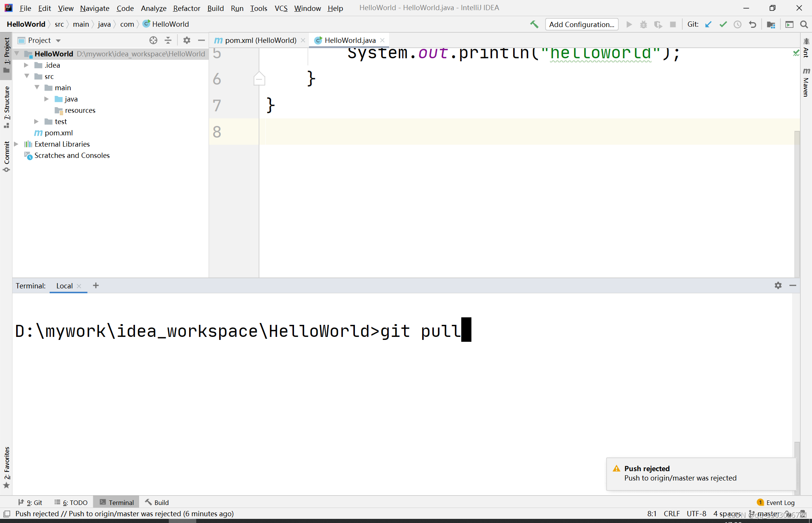Click the Git Commit checkmark icon
Screen dimensions: 812x523
coord(723,24)
